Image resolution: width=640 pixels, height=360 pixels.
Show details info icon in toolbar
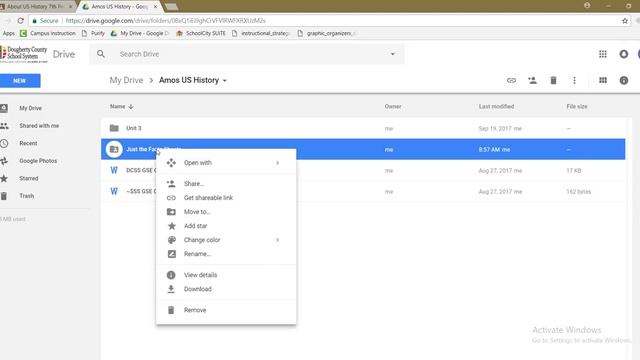click(624, 80)
